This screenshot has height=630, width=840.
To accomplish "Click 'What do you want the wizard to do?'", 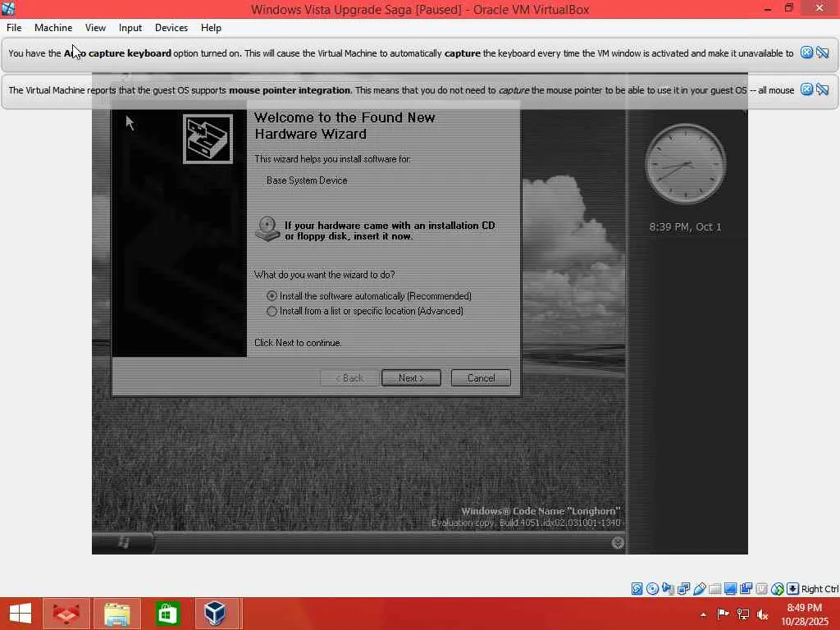I will pyautogui.click(x=325, y=275).
